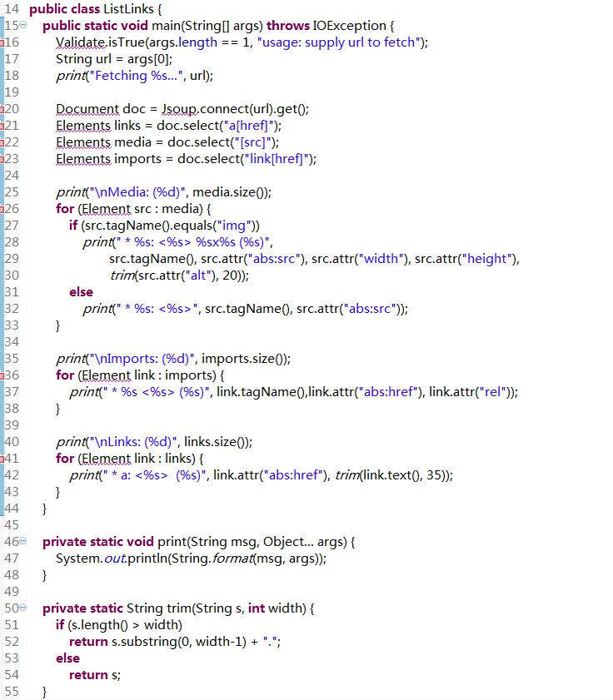Click the "[src]" selector string on line 22
The width and height of the screenshot is (613, 700).
point(252,142)
